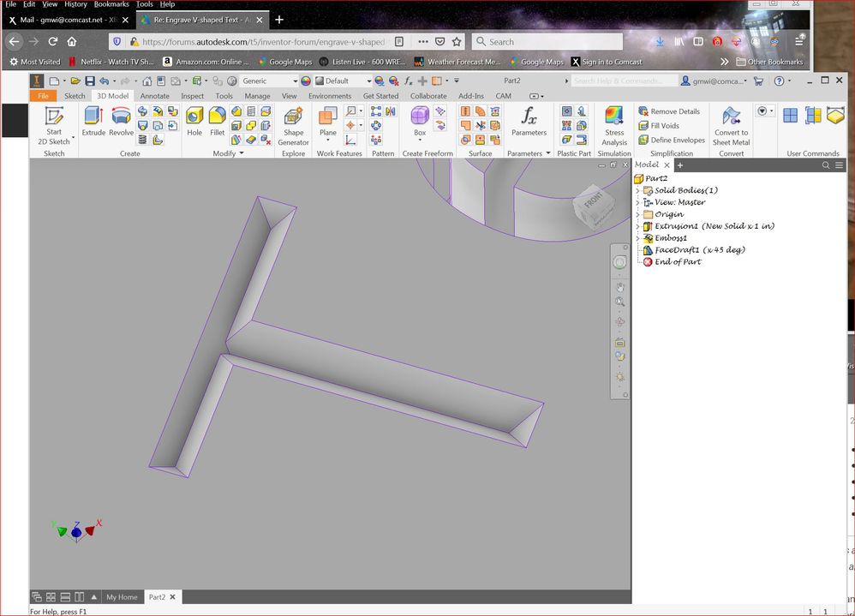The image size is (855, 616).
Task: Open Netflix bookmark in bookmarks toolbar
Action: pyautogui.click(x=111, y=62)
